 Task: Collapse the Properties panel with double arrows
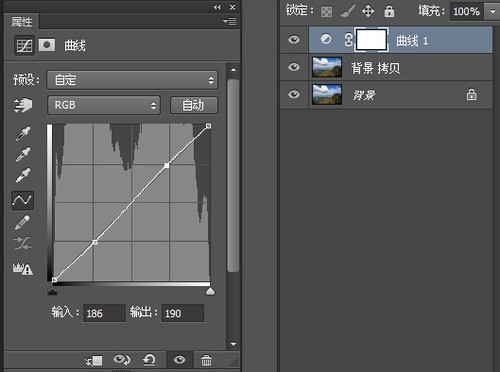tap(217, 7)
